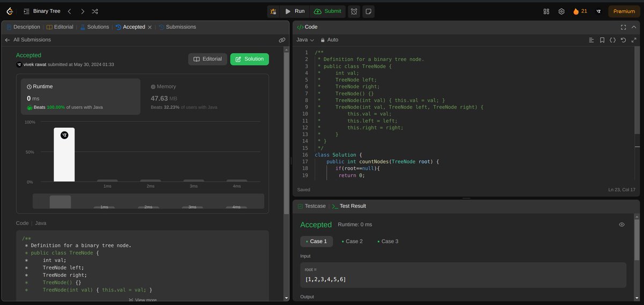Expand code with View more

tap(143, 300)
